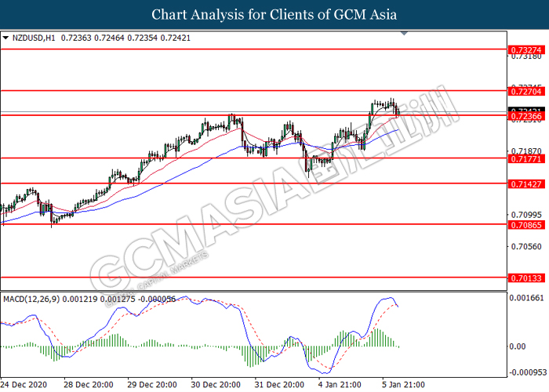Select the 0.73274 resistance price label
The image size is (549, 392).
[x=526, y=50]
